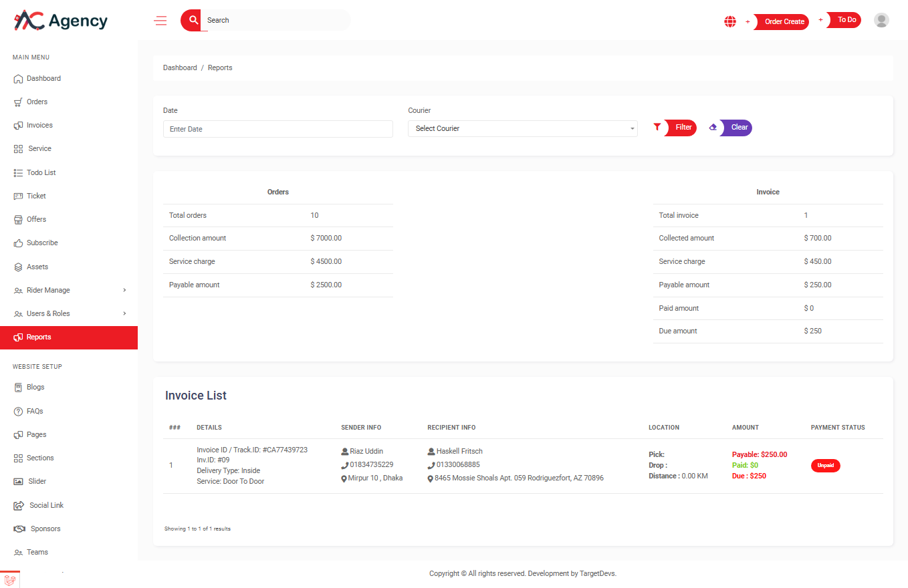Open the user profile avatar
Viewport: 908px width, 588px height.
(x=881, y=21)
